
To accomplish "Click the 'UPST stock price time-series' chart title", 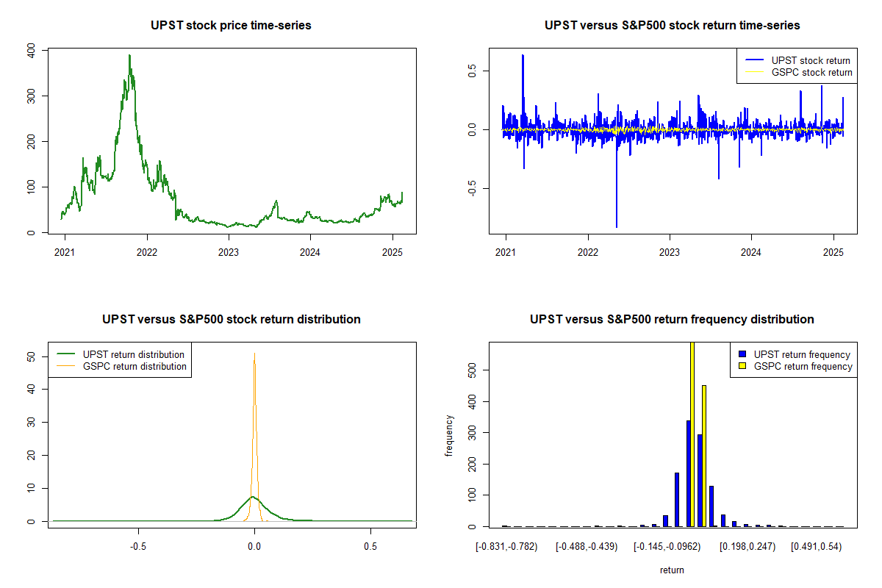I will (x=231, y=26).
